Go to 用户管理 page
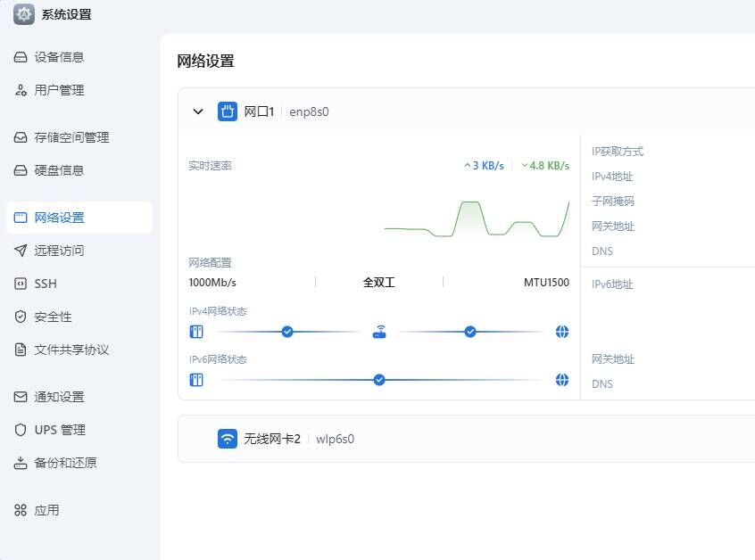 tap(79, 90)
